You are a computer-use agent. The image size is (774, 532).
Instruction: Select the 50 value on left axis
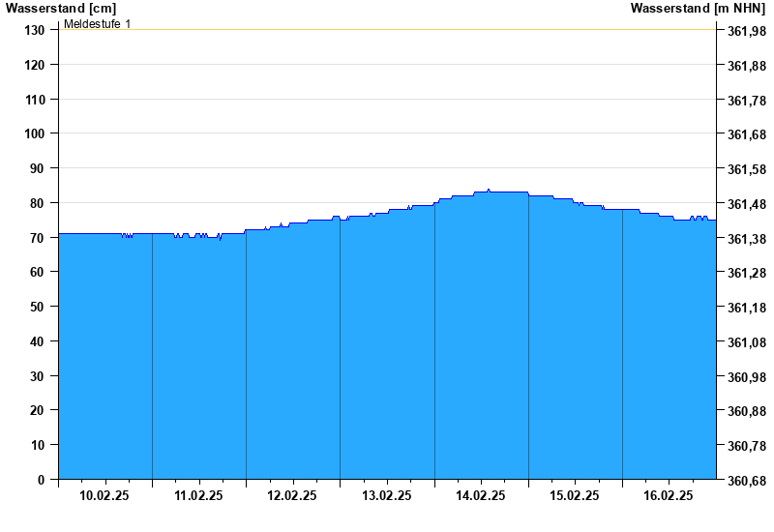39,307
